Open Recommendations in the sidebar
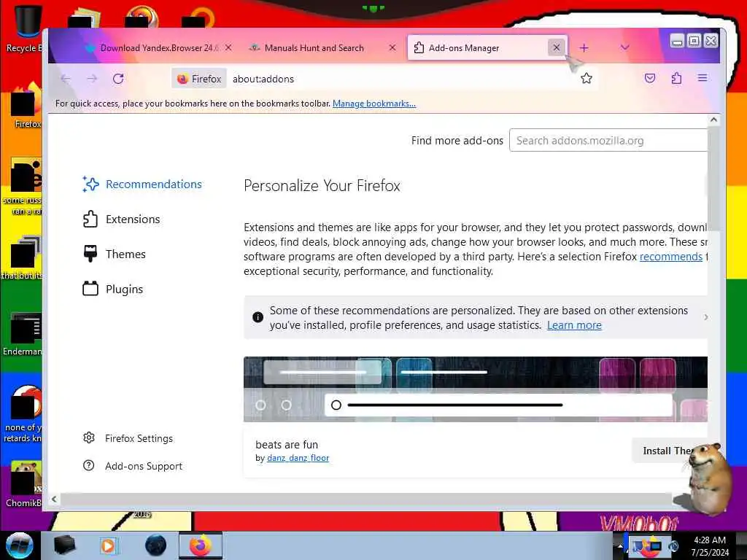 143,184
